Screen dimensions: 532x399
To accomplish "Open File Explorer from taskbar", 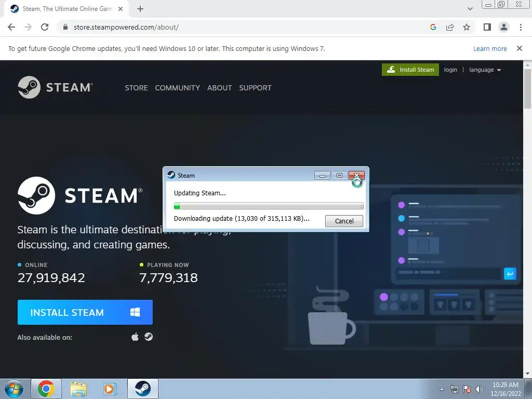I will [78, 389].
